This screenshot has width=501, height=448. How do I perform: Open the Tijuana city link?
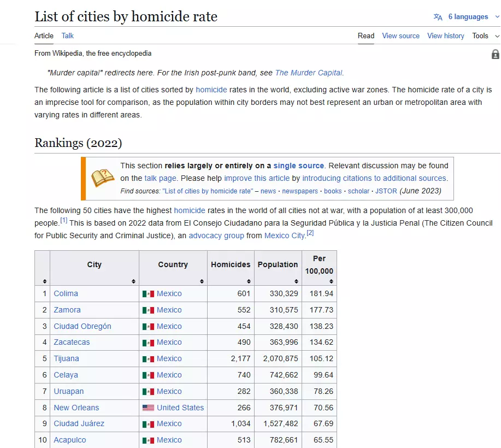pyautogui.click(x=66, y=358)
